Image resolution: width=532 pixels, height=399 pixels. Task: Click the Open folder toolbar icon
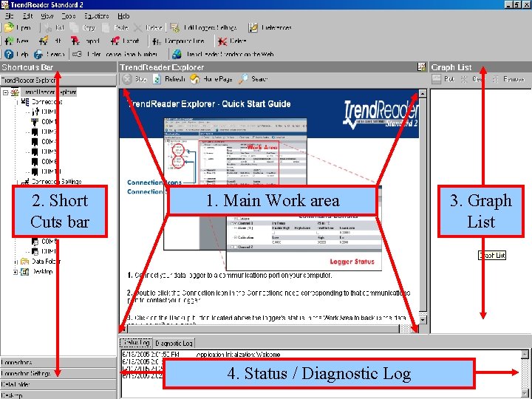[9, 27]
